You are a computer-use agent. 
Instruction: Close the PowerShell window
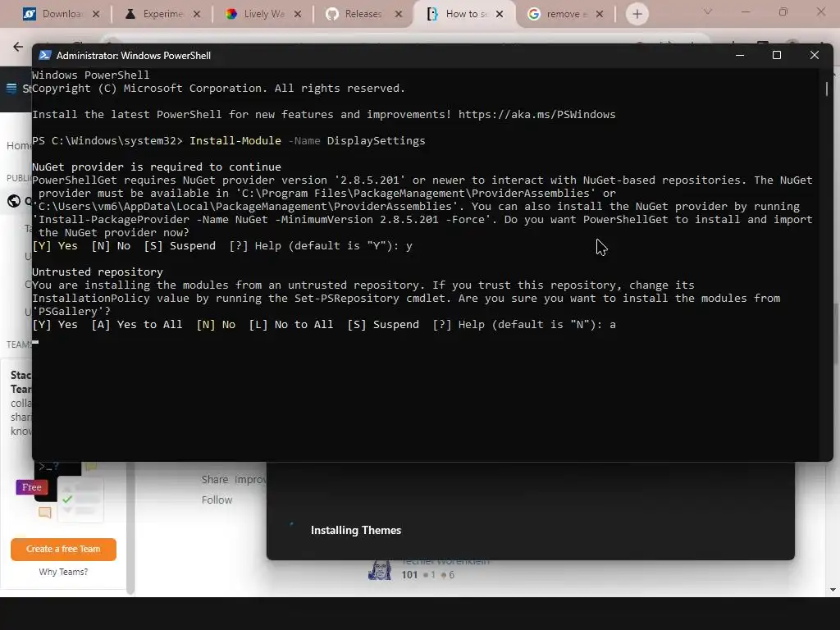[815, 55]
